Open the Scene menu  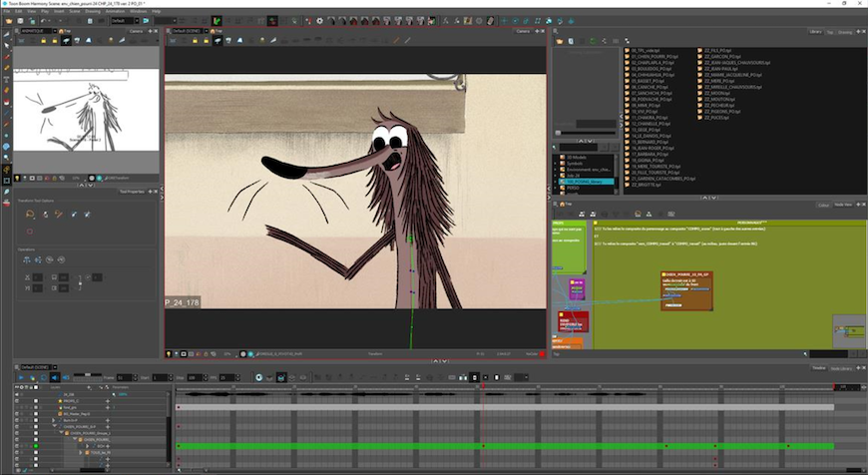tap(75, 11)
